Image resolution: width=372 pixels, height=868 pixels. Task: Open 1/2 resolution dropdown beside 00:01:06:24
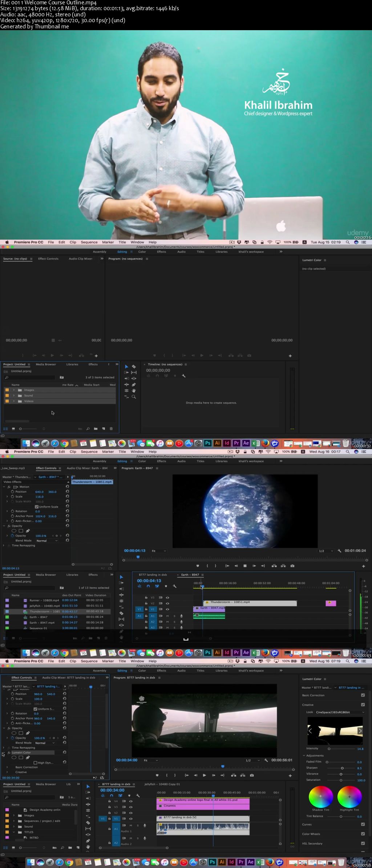click(x=326, y=551)
